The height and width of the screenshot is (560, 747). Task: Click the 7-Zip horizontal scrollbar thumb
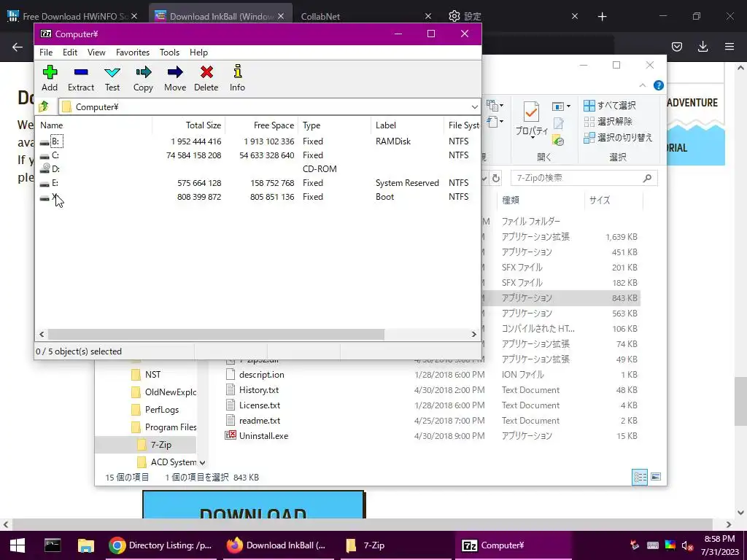(216, 334)
